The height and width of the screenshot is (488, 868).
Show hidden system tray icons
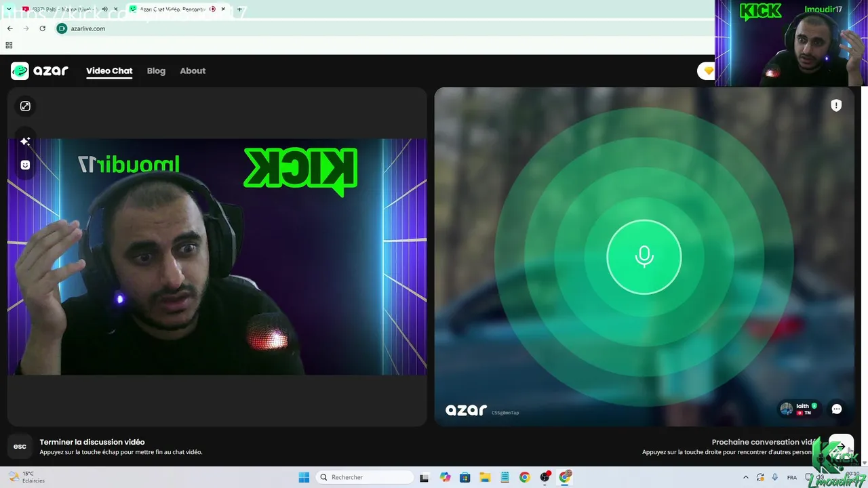pos(746,477)
